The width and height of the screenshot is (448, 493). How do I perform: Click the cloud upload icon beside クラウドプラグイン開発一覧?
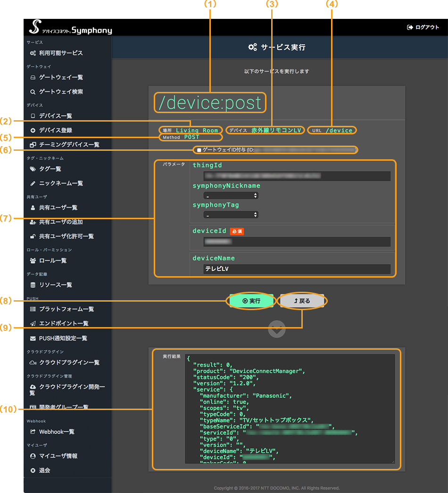click(x=33, y=387)
